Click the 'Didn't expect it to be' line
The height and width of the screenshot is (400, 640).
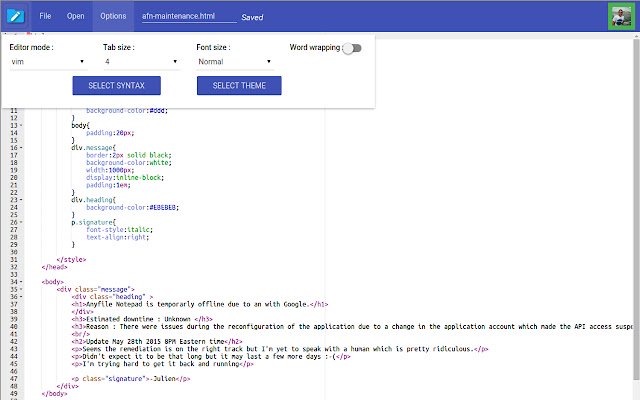point(211,357)
